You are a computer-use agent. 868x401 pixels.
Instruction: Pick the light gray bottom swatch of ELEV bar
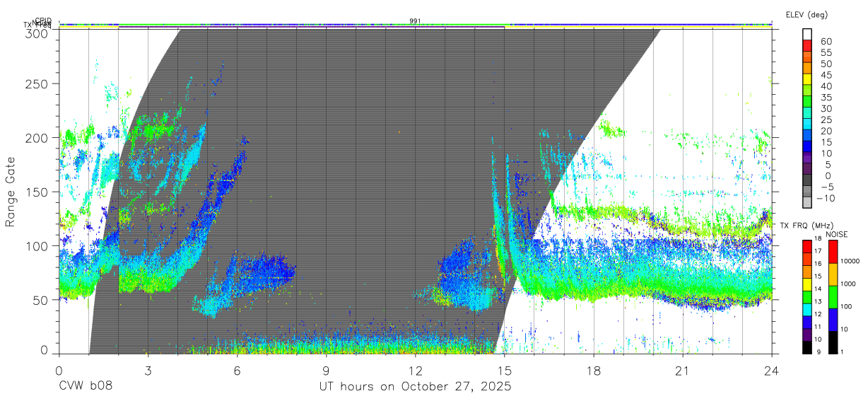(807, 204)
